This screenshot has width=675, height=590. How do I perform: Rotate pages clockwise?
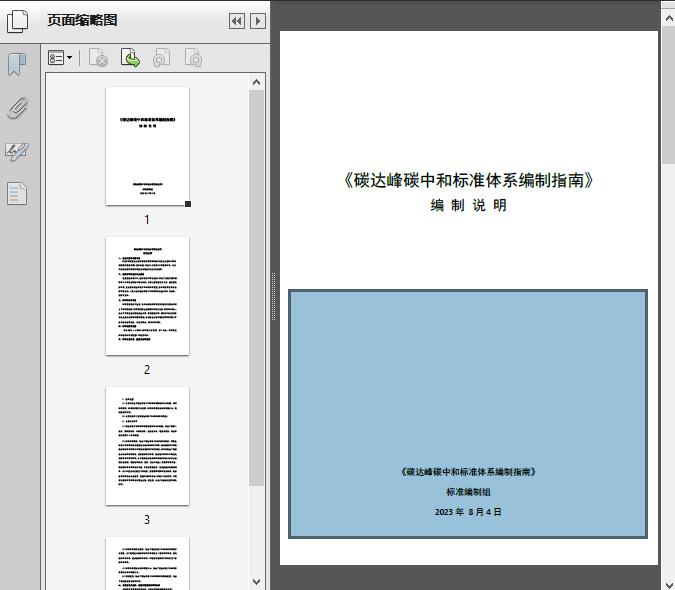193,58
